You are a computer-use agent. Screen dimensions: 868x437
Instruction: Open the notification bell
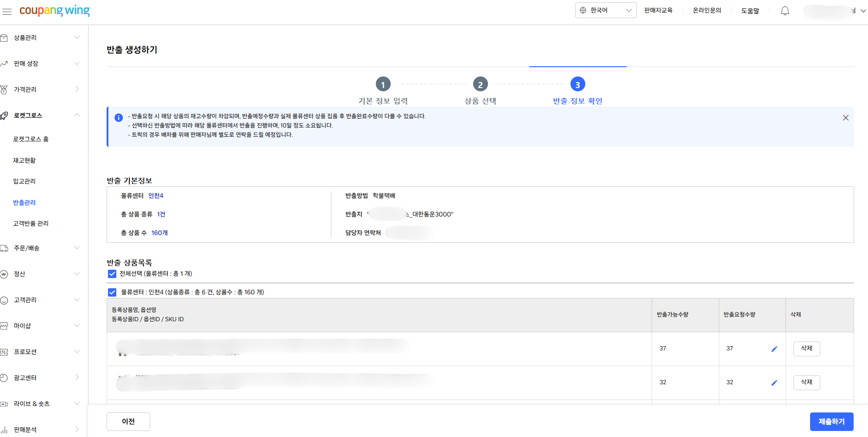[785, 10]
